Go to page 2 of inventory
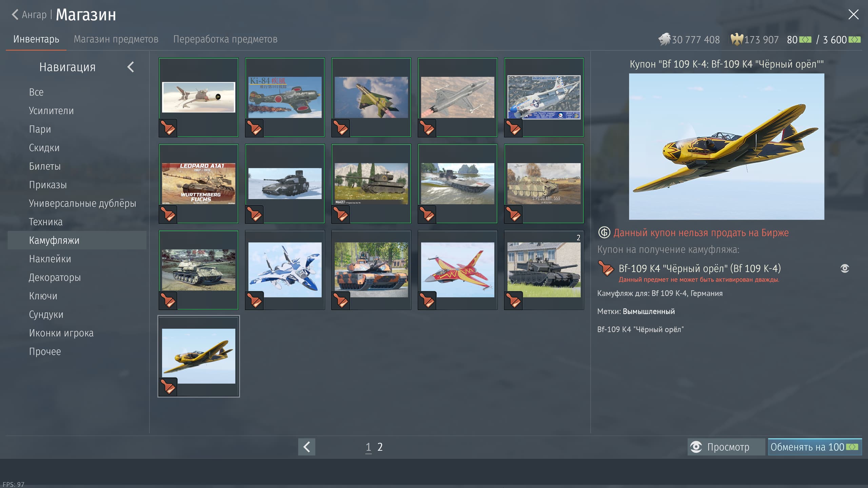868x488 pixels. click(380, 447)
